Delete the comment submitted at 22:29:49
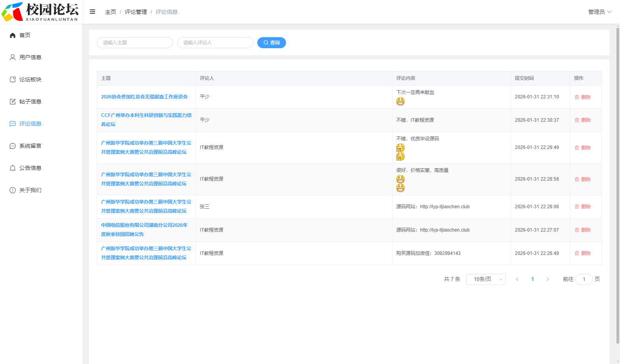This screenshot has width=620, height=364. tap(583, 148)
